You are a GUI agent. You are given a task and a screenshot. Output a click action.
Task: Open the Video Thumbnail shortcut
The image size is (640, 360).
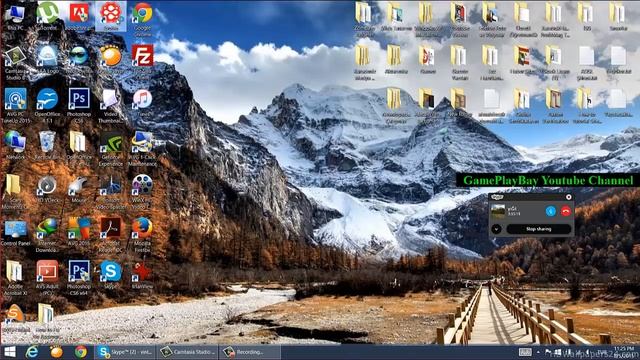(x=111, y=105)
